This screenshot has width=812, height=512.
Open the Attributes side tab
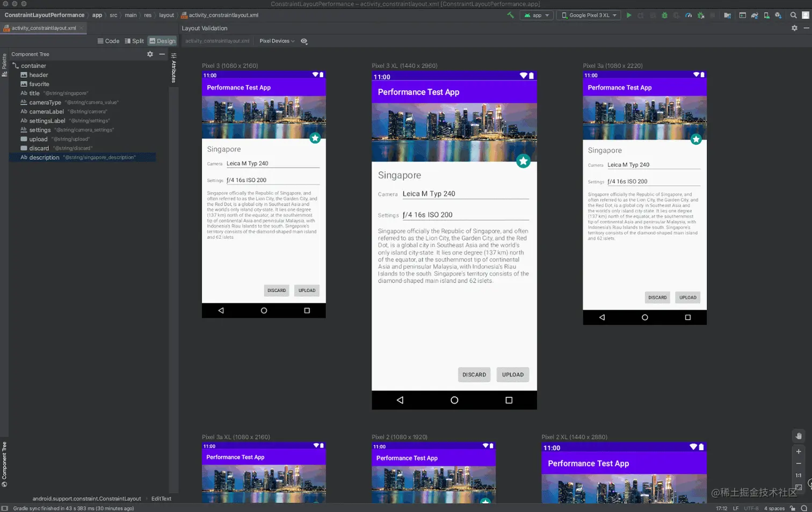click(173, 68)
